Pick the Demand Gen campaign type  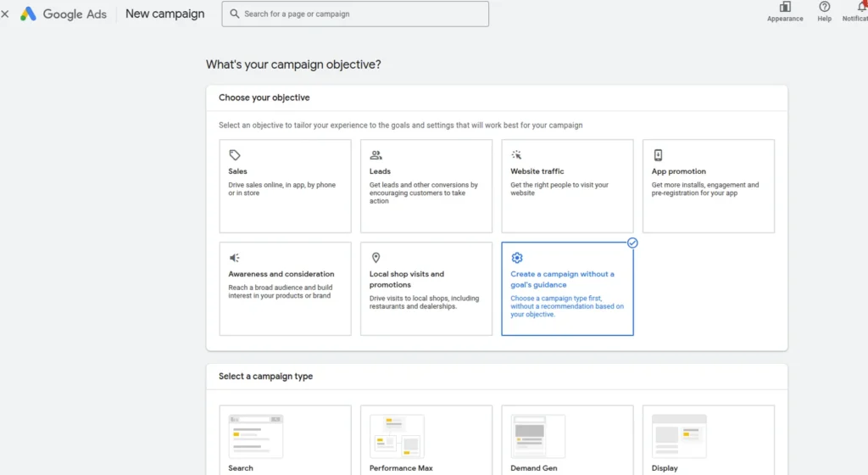coord(538,437)
